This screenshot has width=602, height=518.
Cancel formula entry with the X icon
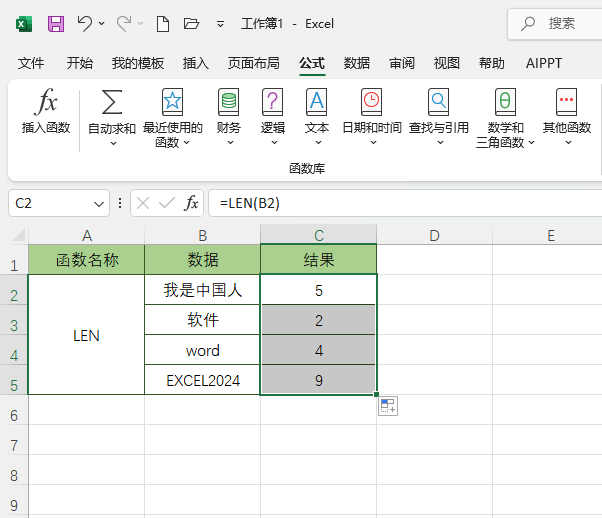[x=143, y=203]
